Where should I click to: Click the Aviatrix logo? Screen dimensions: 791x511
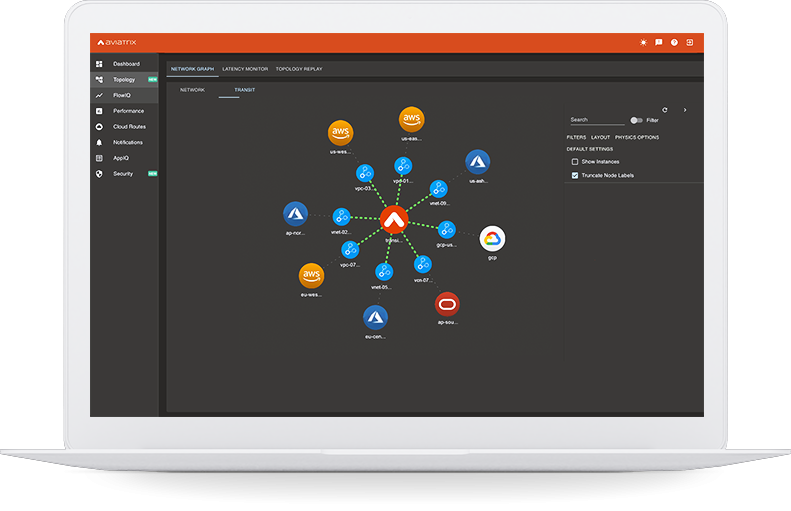click(x=117, y=42)
